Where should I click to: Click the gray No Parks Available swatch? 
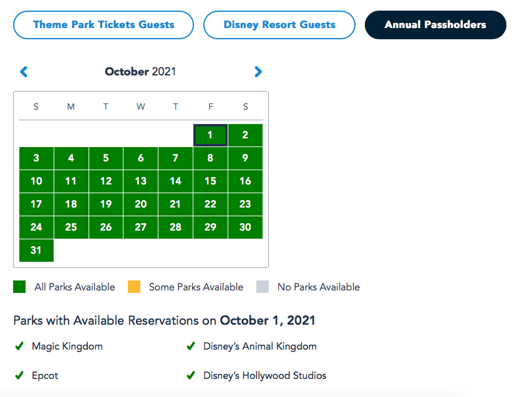[x=263, y=287]
